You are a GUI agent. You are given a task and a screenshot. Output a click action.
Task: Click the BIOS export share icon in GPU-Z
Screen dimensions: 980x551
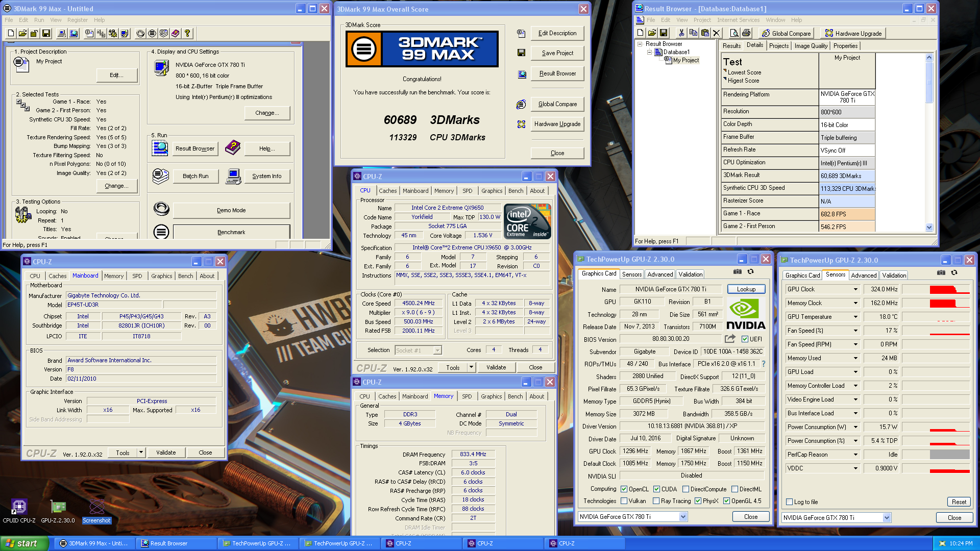coord(730,339)
